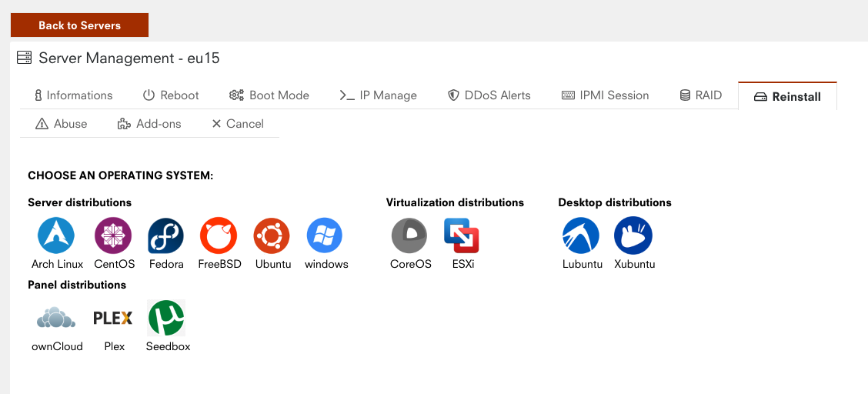Select the ESXi virtualization icon
Viewport: 868px width, 394px height.
pyautogui.click(x=462, y=235)
